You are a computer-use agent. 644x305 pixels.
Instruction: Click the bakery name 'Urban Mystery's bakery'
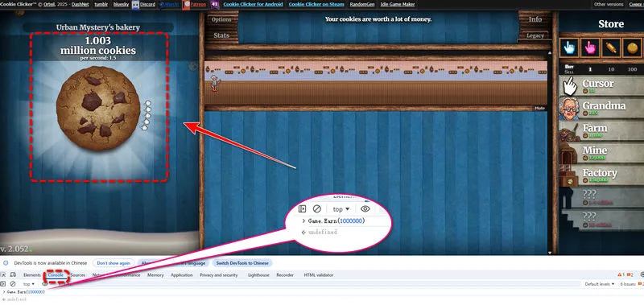[98, 27]
